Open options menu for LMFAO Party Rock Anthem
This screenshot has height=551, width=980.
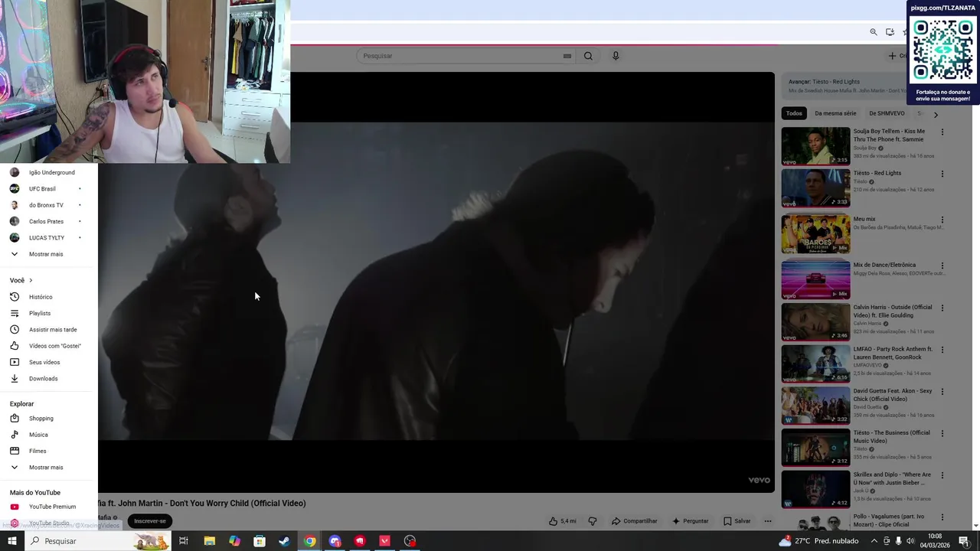click(942, 350)
